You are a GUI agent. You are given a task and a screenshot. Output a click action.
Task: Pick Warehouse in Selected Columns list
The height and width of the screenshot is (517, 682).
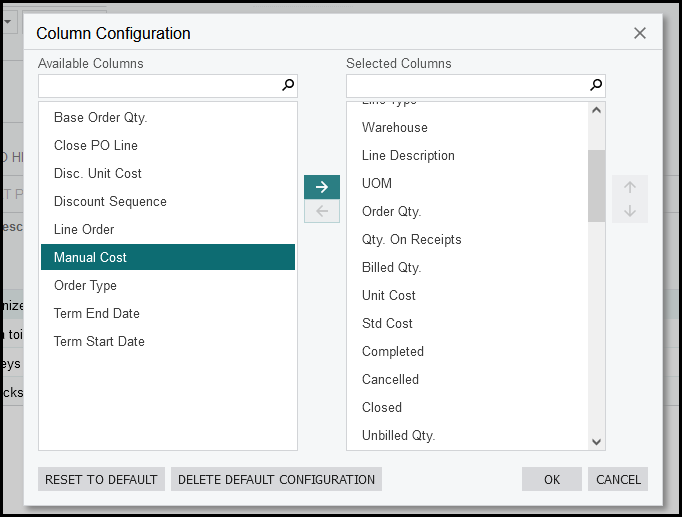point(395,127)
